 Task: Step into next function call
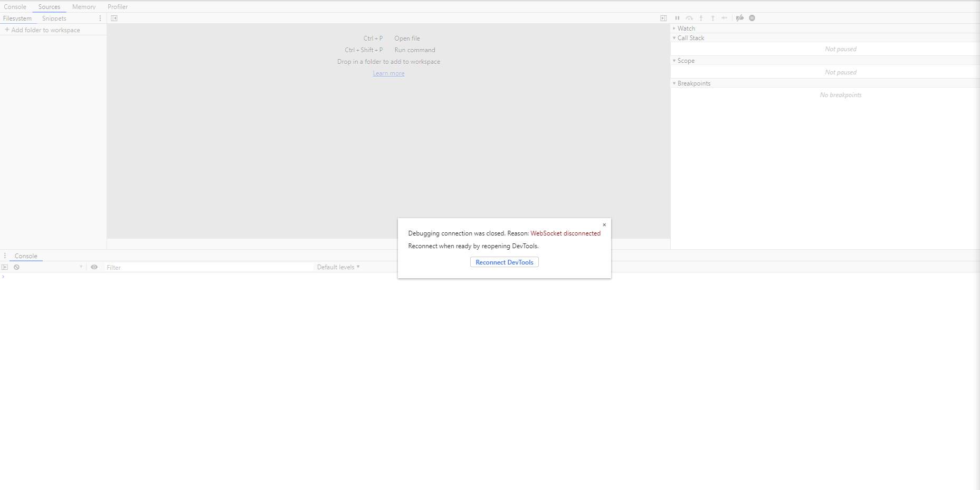pyautogui.click(x=701, y=18)
